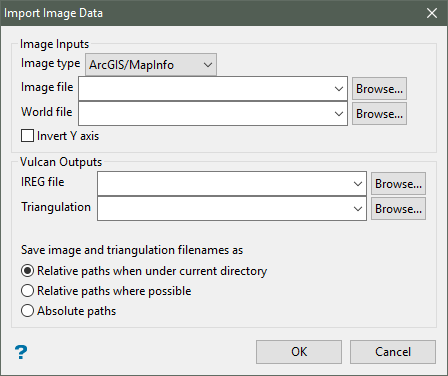Browse for a World file
This screenshot has height=376, width=448.
379,114
